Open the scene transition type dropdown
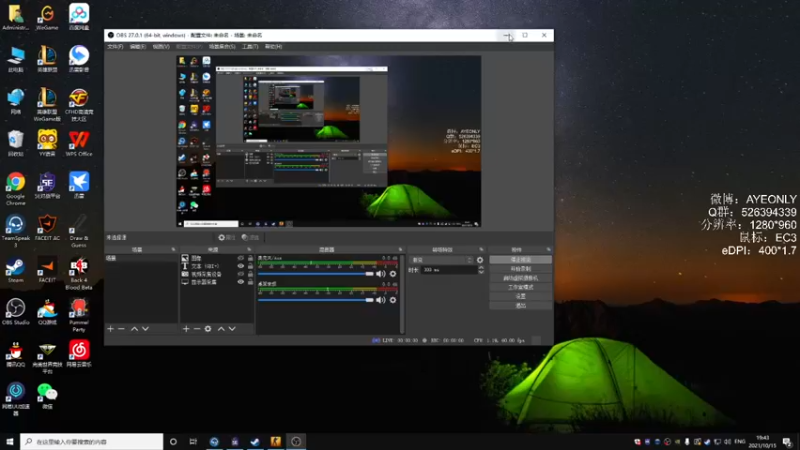Image resolution: width=800 pixels, height=450 pixels. click(442, 260)
